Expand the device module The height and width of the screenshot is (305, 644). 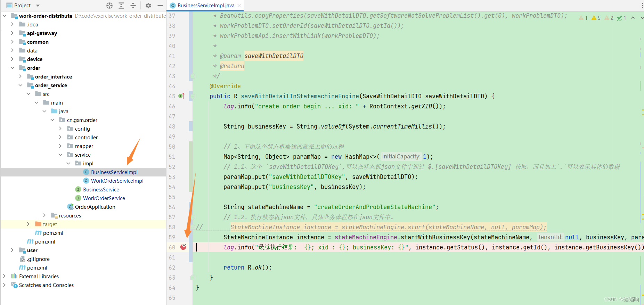coord(13,59)
